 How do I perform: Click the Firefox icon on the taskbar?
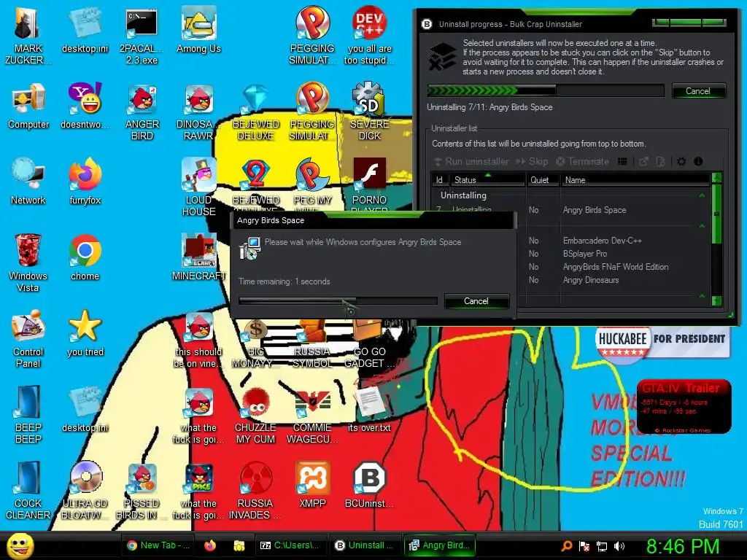pyautogui.click(x=210, y=545)
